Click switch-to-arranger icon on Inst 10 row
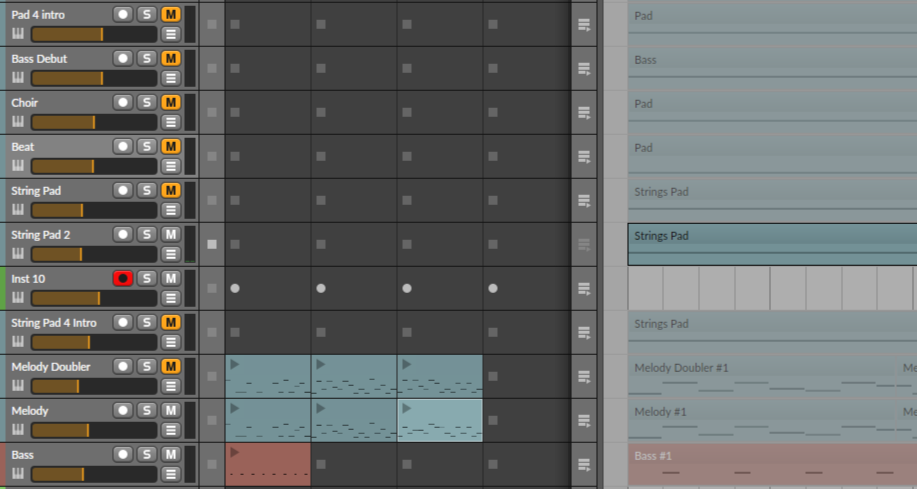 pyautogui.click(x=584, y=288)
